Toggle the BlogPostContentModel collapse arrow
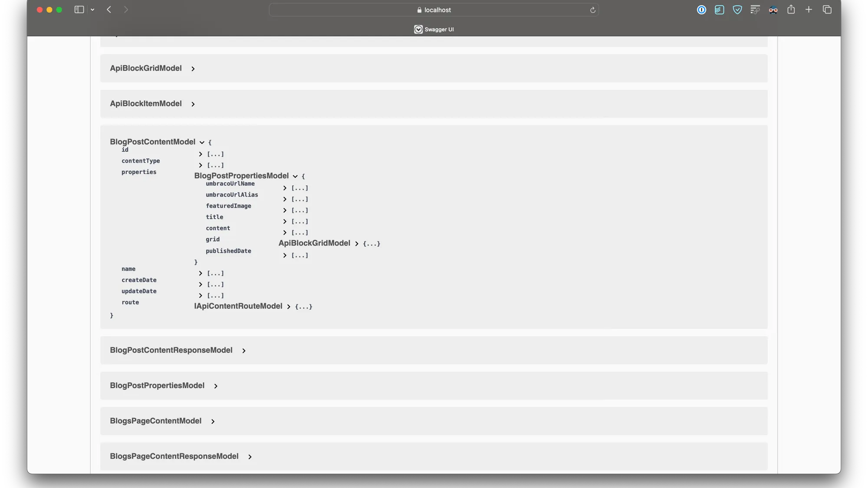The width and height of the screenshot is (868, 488). pos(202,142)
